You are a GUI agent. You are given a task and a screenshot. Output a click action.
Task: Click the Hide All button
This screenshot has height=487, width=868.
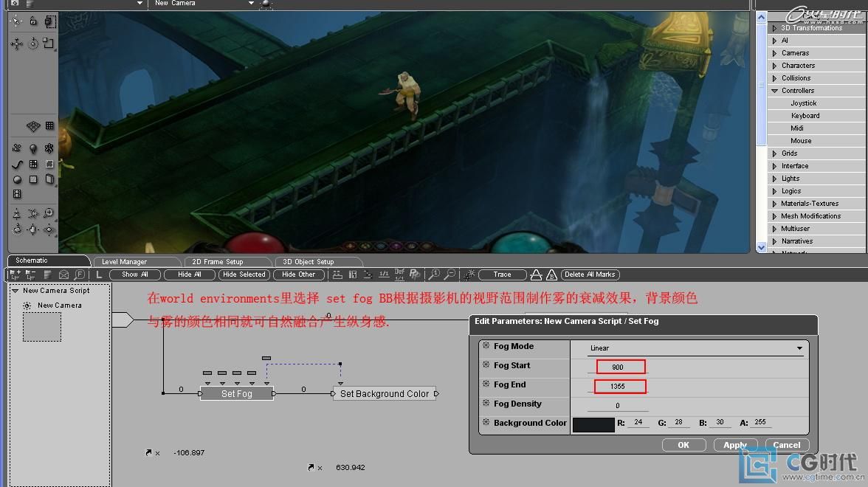pos(189,274)
